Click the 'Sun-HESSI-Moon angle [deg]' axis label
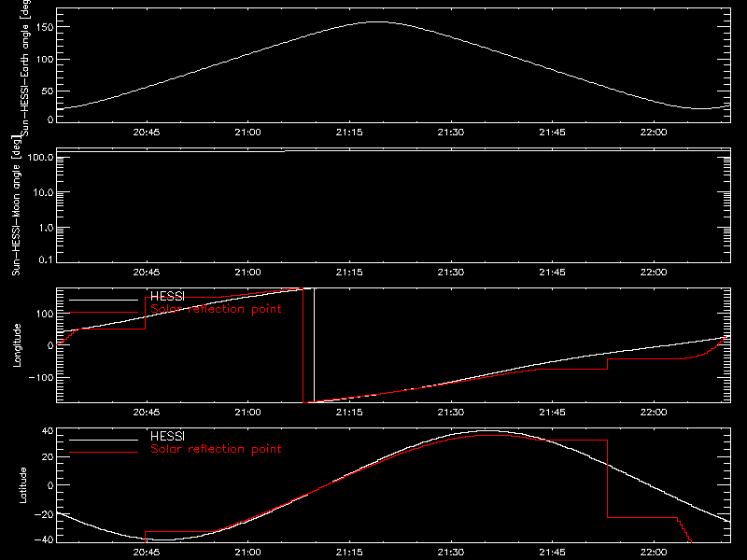The image size is (747, 560). tap(16, 206)
